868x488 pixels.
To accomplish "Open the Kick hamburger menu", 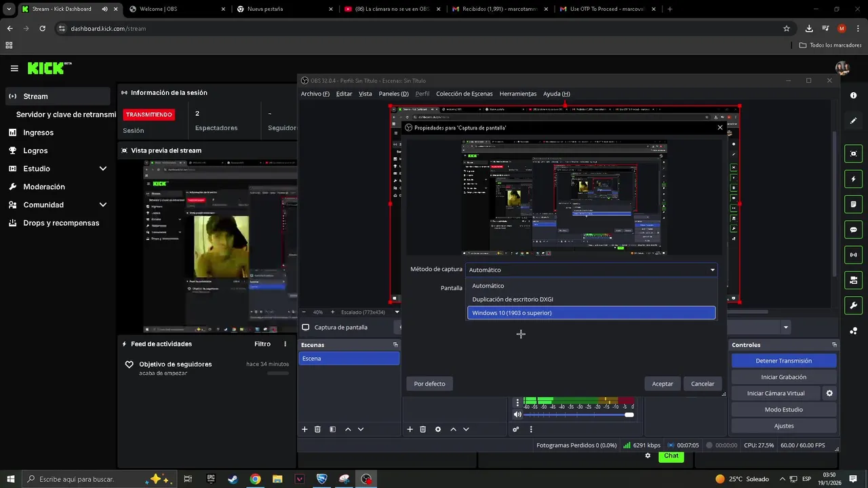I will pyautogui.click(x=14, y=68).
